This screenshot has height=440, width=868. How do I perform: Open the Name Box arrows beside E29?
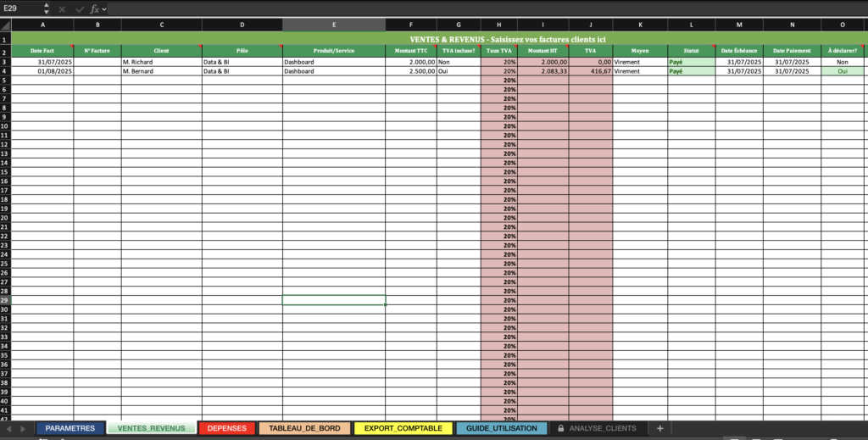pyautogui.click(x=46, y=8)
